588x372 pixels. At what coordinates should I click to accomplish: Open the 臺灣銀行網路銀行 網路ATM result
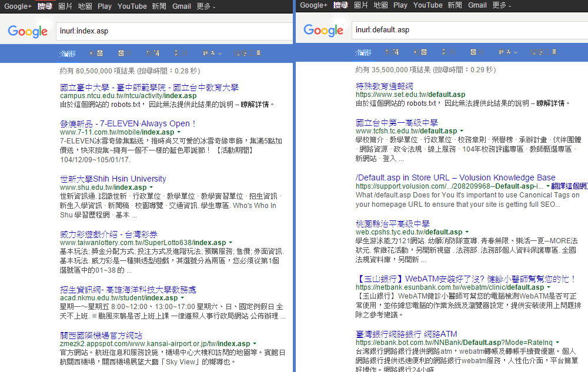[406, 334]
